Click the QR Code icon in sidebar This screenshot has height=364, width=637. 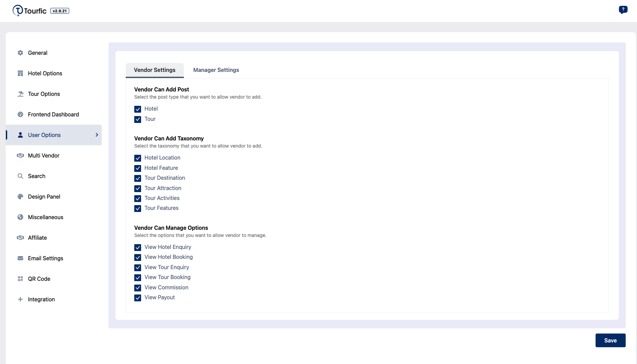20,279
